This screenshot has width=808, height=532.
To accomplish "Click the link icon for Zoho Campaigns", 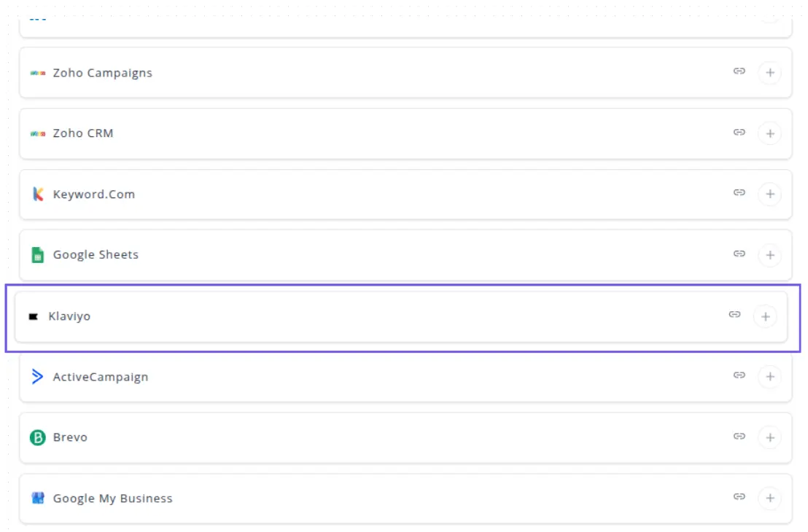I will pyautogui.click(x=739, y=71).
